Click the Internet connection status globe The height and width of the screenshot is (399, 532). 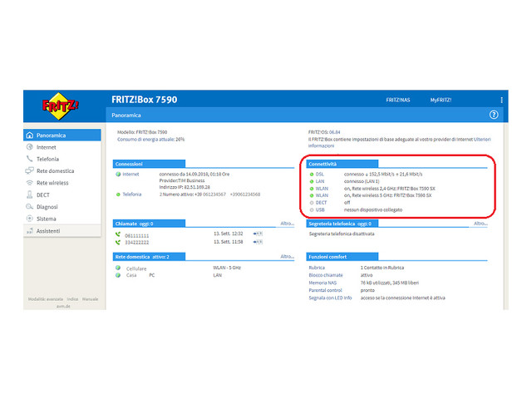[x=118, y=174]
